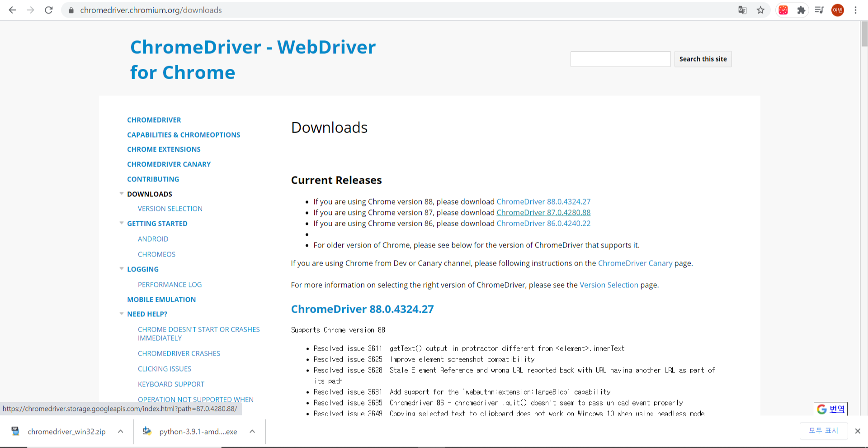Collapse the NEED HELP? sidebar section

[121, 314]
